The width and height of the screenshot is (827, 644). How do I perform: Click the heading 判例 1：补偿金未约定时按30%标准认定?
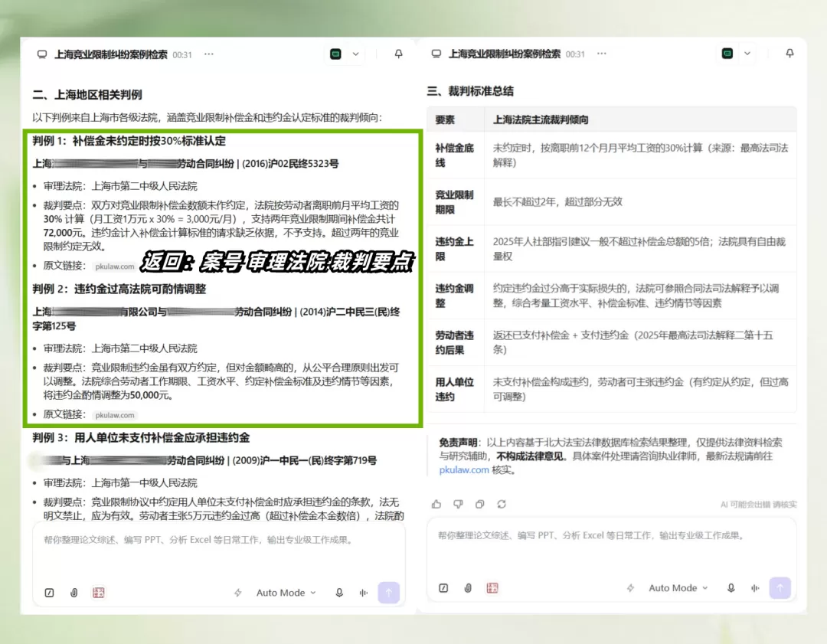[129, 141]
